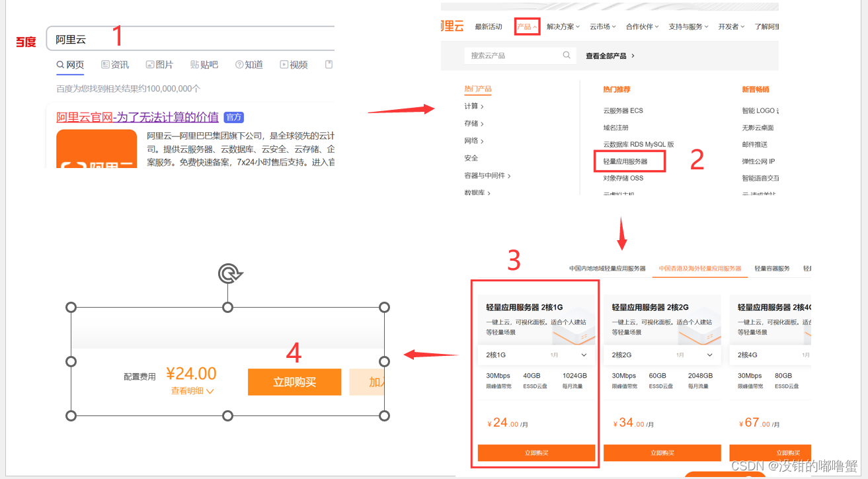
Task: Expand the 网络 product category
Action: coord(474,141)
